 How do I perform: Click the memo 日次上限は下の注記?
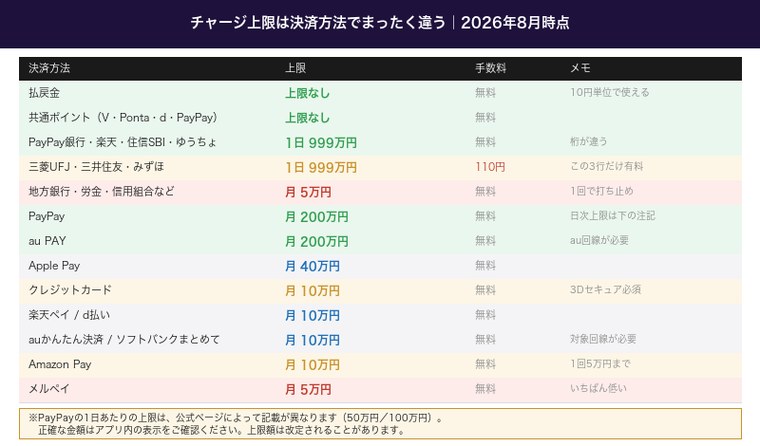pyautogui.click(x=613, y=216)
